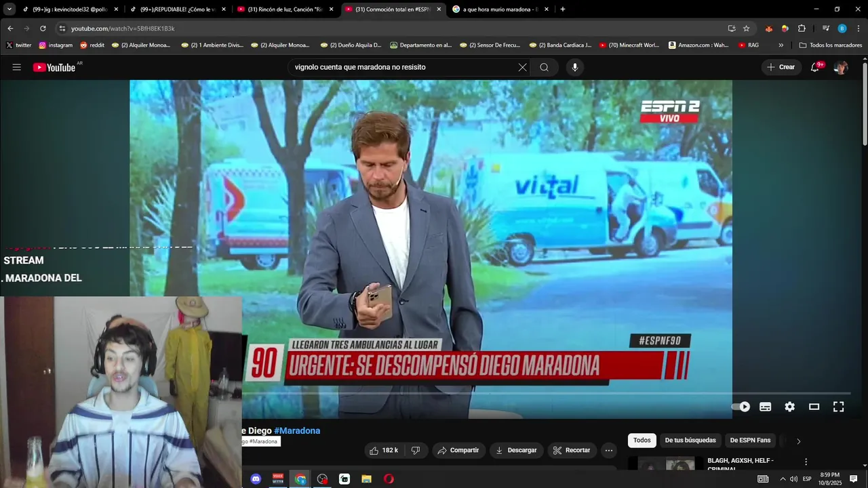
Task: Show more filter chips with right arrow
Action: tap(798, 441)
